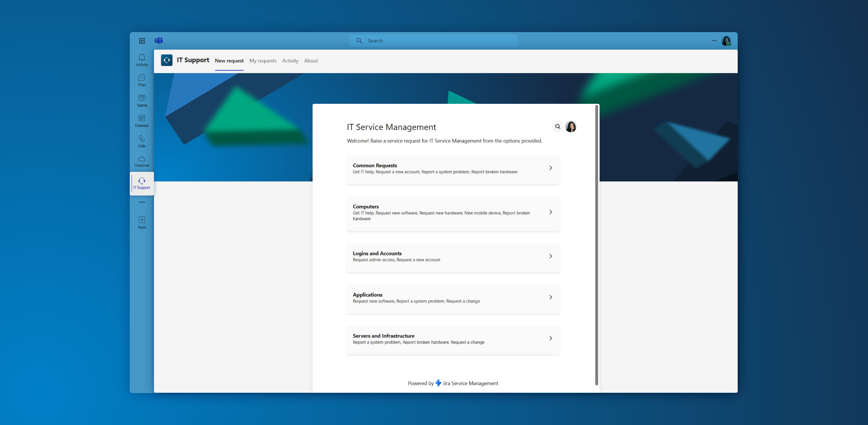Click the top Search field
The width and height of the screenshot is (868, 425).
click(x=433, y=41)
